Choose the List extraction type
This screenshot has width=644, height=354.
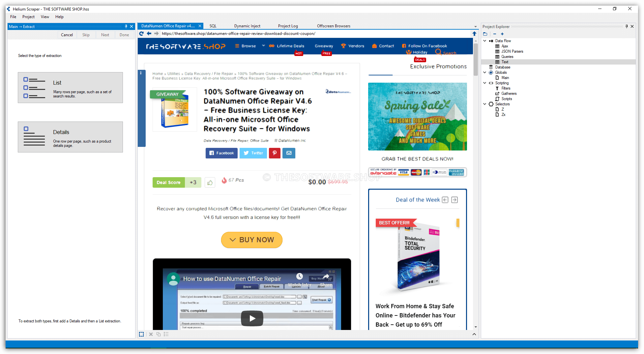point(70,88)
